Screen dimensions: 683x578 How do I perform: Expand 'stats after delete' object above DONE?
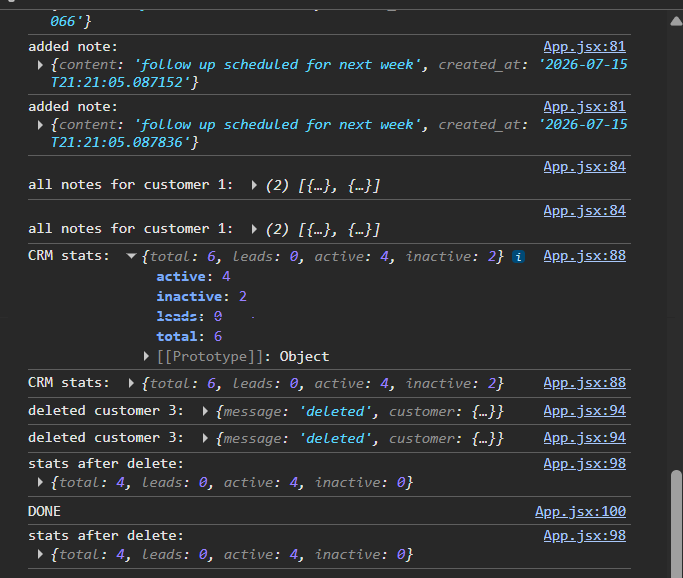[40, 482]
